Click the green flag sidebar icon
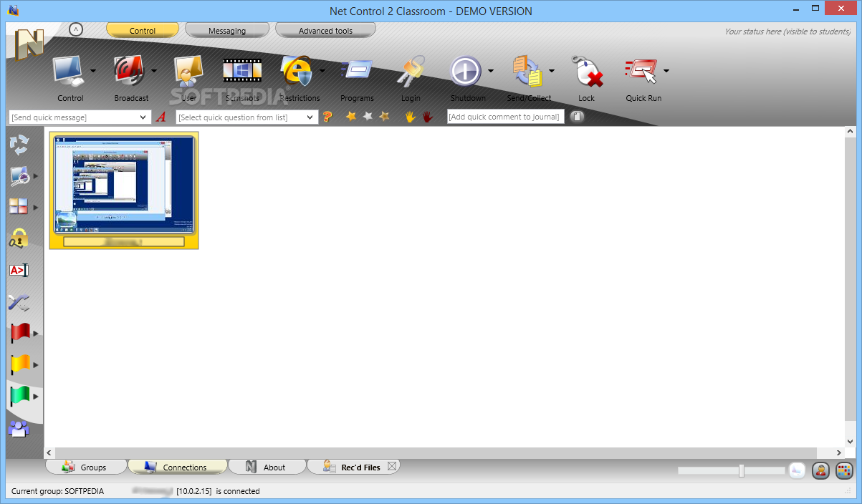862x504 pixels. click(x=19, y=396)
